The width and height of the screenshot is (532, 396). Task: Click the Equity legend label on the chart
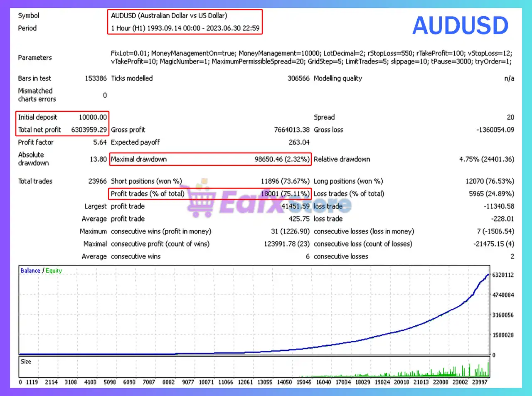pos(54,271)
